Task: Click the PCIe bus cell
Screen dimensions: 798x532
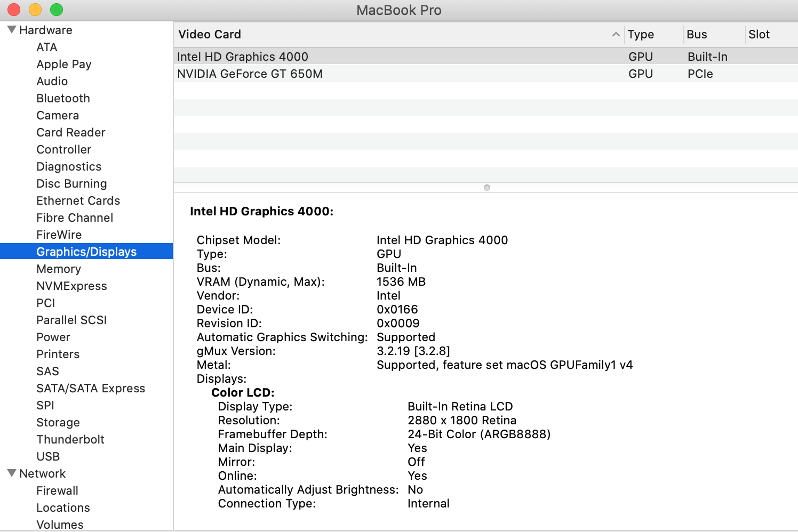Action: (x=700, y=74)
